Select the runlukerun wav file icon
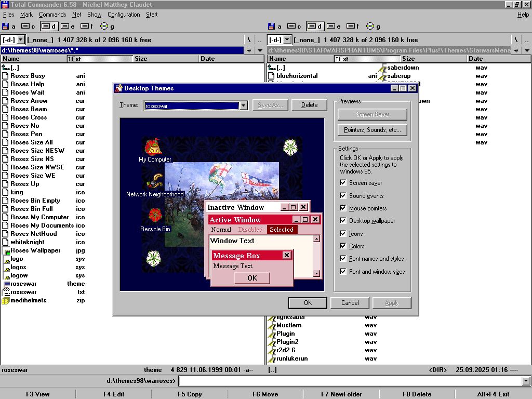This screenshot has height=399, width=532. 271,358
